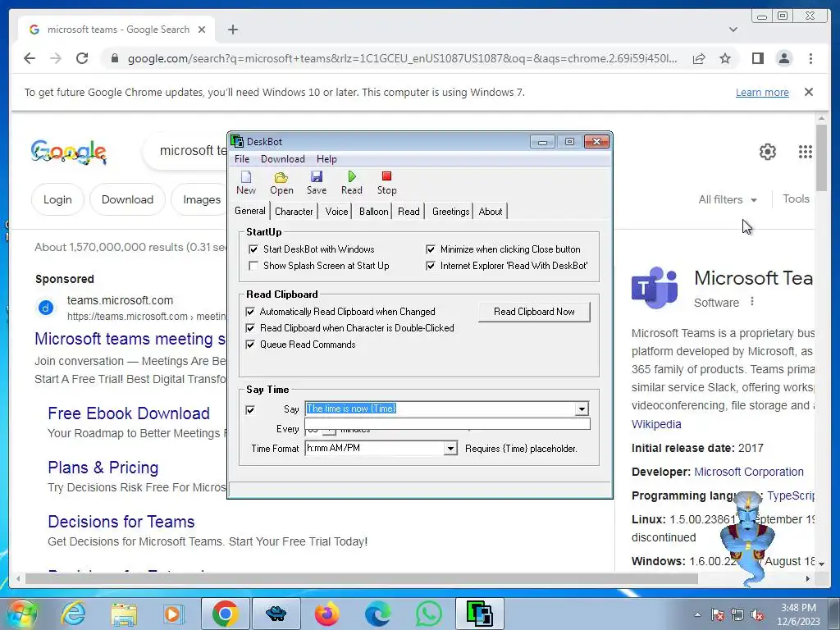Screen dimensions: 840x630
Task: Open a file with DeskBot's Open icon
Action: click(x=281, y=183)
